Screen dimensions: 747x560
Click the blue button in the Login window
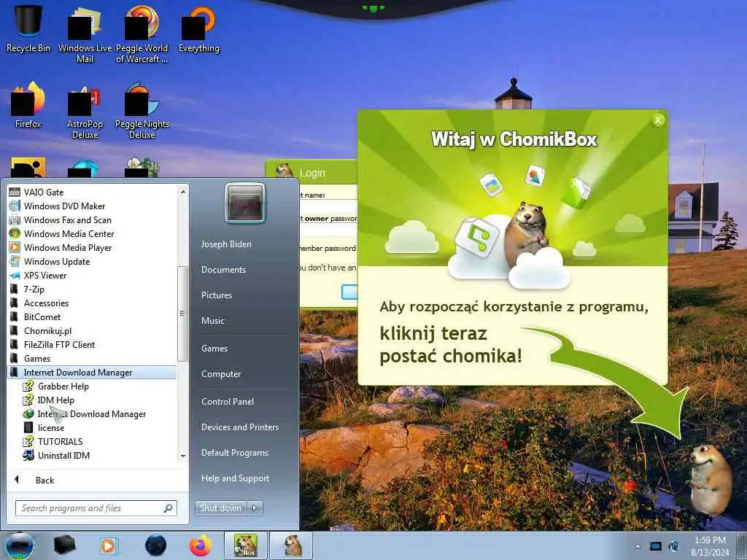coord(349,292)
